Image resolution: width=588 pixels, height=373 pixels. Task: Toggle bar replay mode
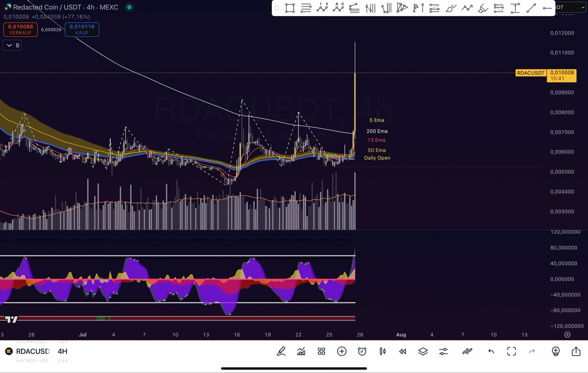pos(402,351)
